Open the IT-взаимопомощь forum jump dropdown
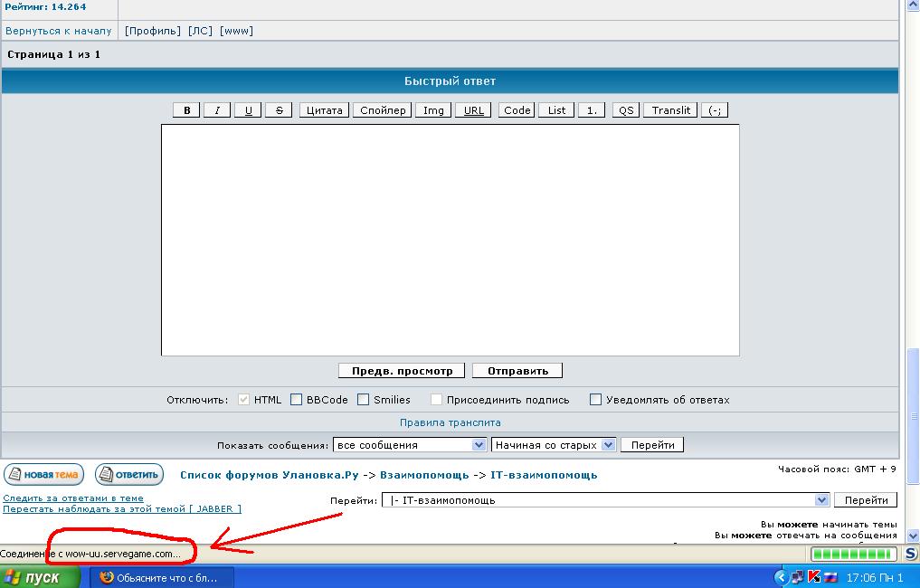The width and height of the screenshot is (920, 588). click(605, 500)
